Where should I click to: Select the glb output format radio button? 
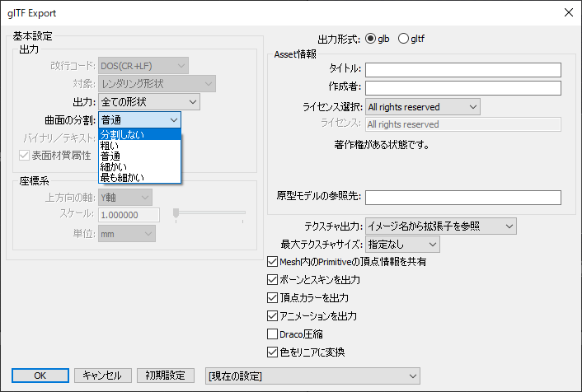(x=370, y=39)
